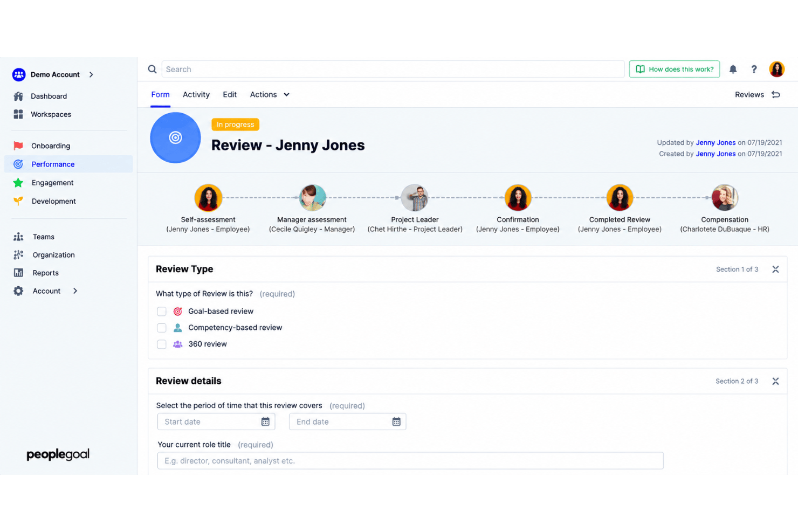Expand Demo Account chevron
Viewport: 798px width, 532px height.
91,74
